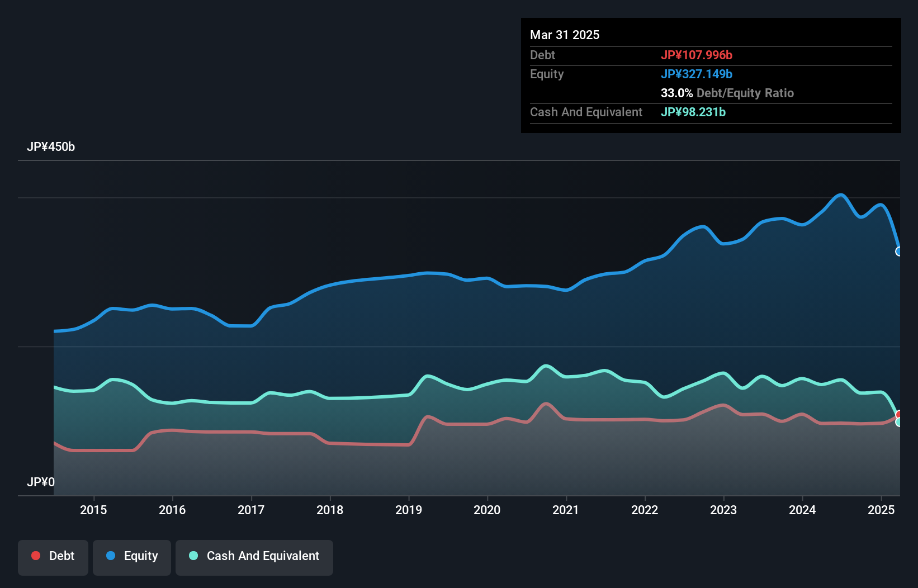Select the teal Cash endpoint marker on chart

899,423
